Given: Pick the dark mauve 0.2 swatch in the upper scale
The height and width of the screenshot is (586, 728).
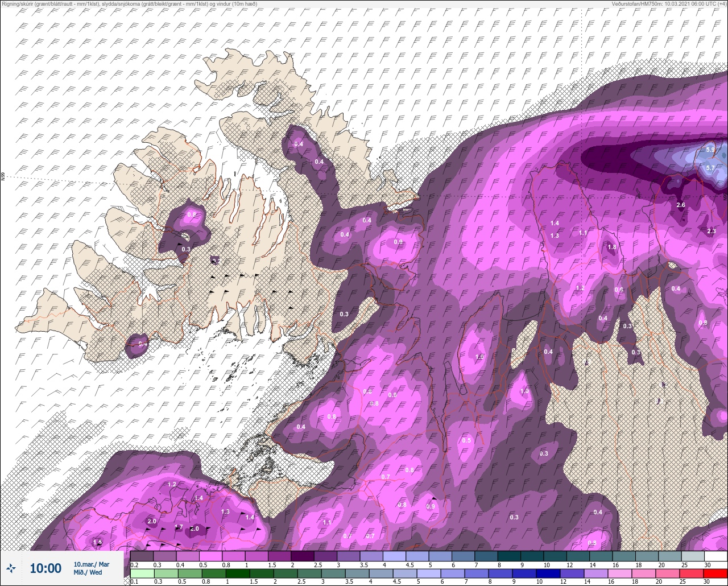Looking at the screenshot, I should coord(142,556).
